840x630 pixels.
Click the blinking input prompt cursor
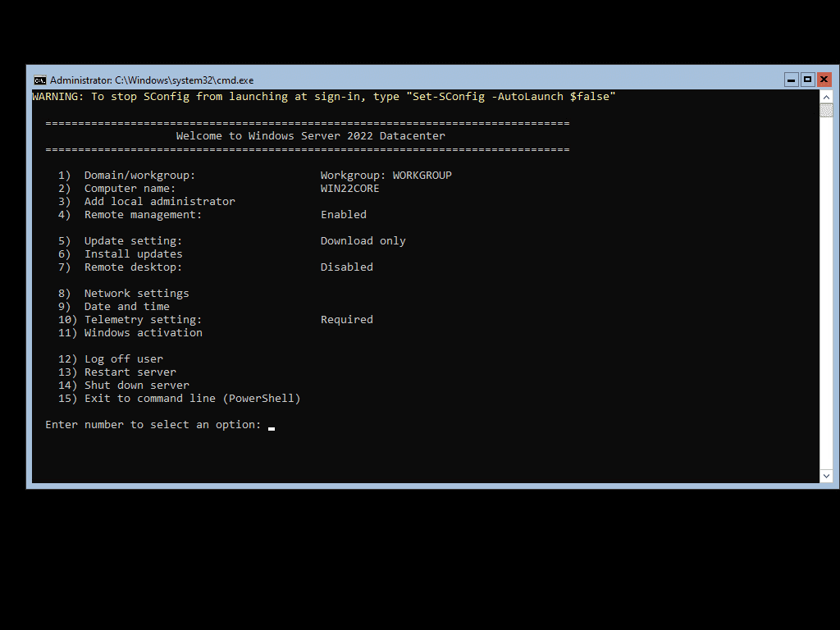270,426
